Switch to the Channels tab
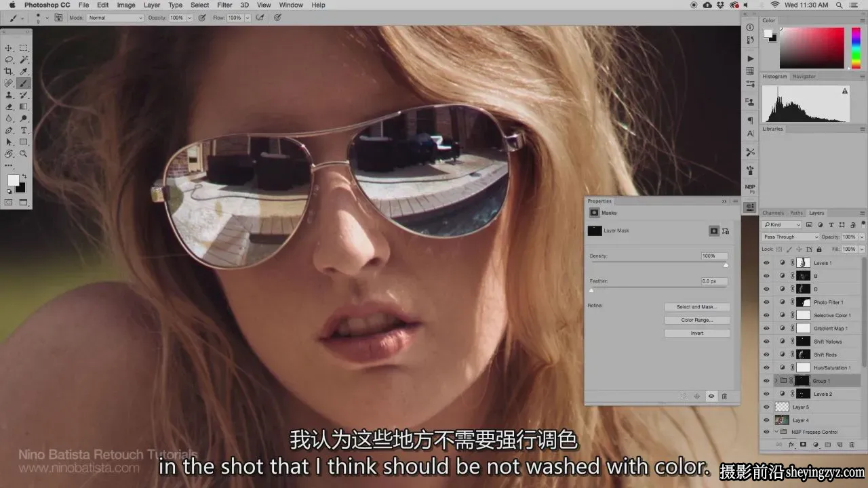Image resolution: width=868 pixels, height=488 pixels. pos(773,213)
